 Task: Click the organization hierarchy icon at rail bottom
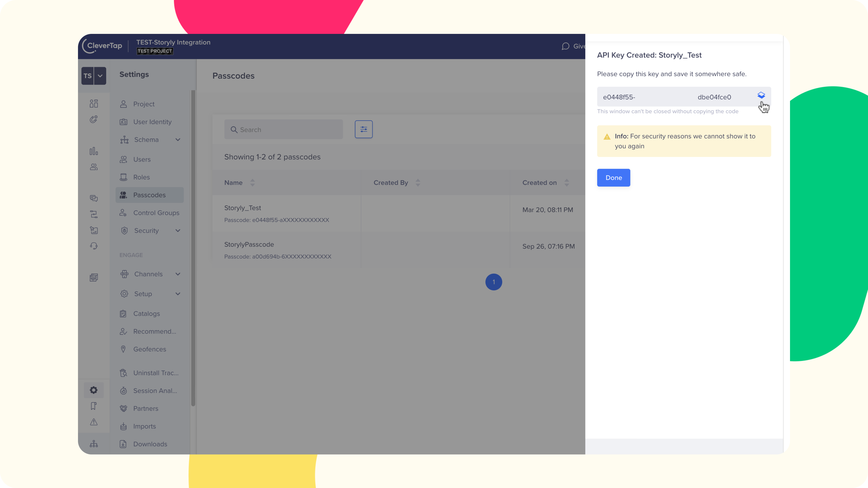point(94,444)
